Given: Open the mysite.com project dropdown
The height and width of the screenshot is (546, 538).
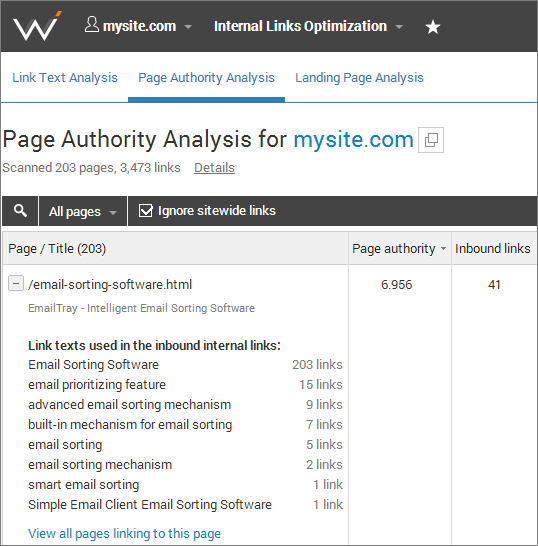Looking at the screenshot, I should (138, 26).
